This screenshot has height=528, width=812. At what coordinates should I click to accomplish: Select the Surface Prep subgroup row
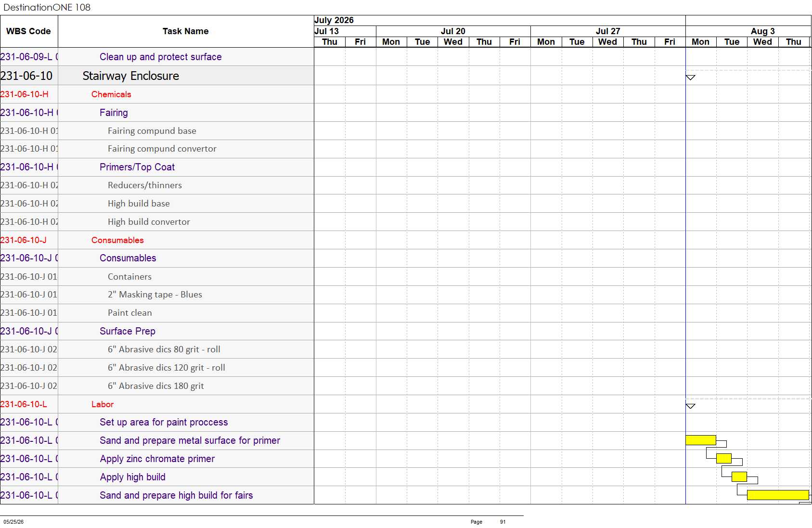pyautogui.click(x=157, y=331)
